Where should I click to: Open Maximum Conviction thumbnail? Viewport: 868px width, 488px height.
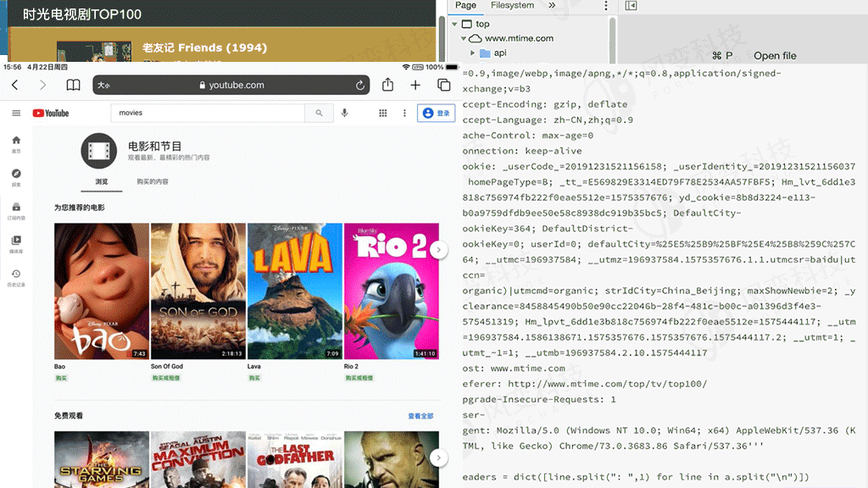[x=198, y=460]
